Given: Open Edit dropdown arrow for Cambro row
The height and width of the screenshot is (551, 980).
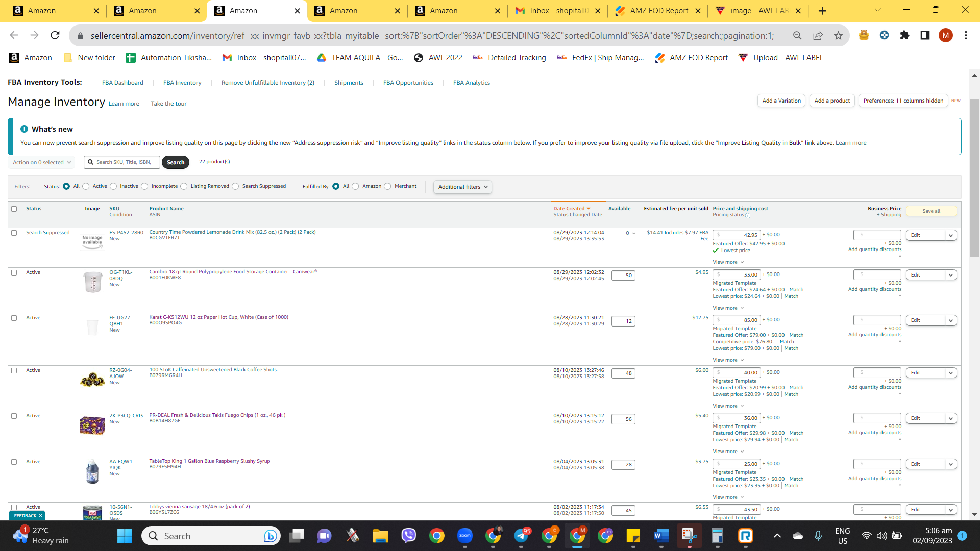Looking at the screenshot, I should tap(951, 275).
